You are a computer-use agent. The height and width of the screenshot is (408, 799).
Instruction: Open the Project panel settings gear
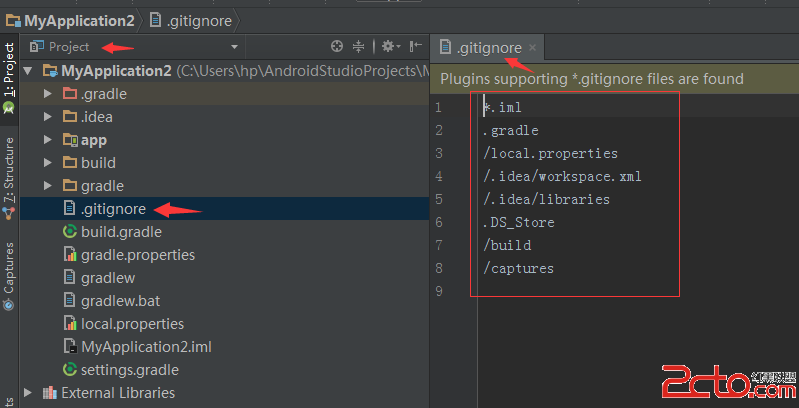click(x=388, y=46)
